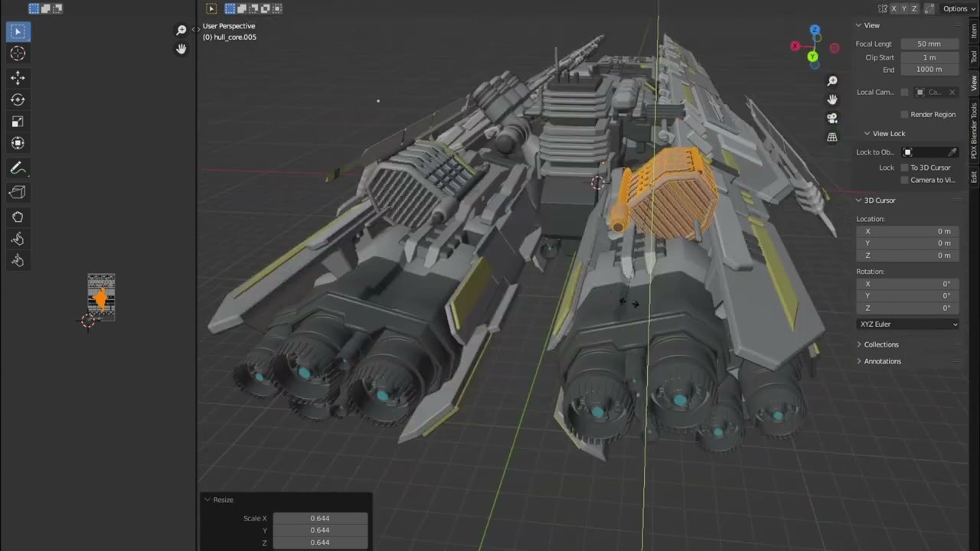This screenshot has width=980, height=551.
Task: Open the Options dropdown
Action: [959, 8]
